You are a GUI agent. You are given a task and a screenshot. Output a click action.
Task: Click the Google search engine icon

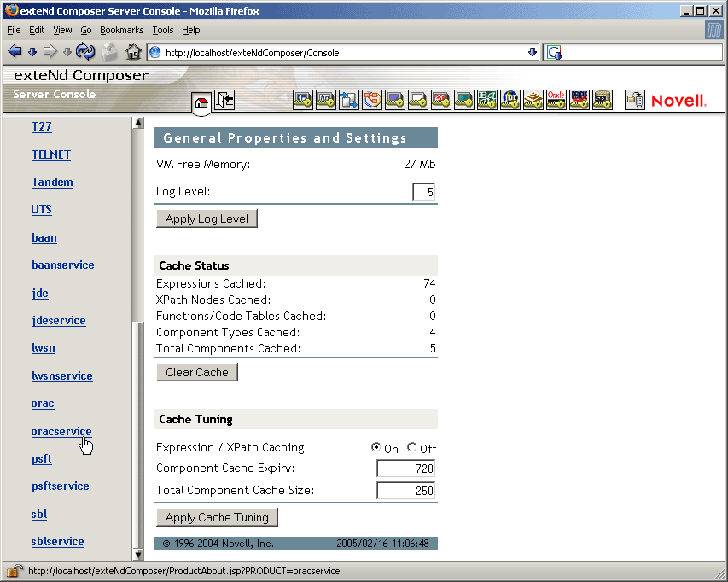(554, 52)
